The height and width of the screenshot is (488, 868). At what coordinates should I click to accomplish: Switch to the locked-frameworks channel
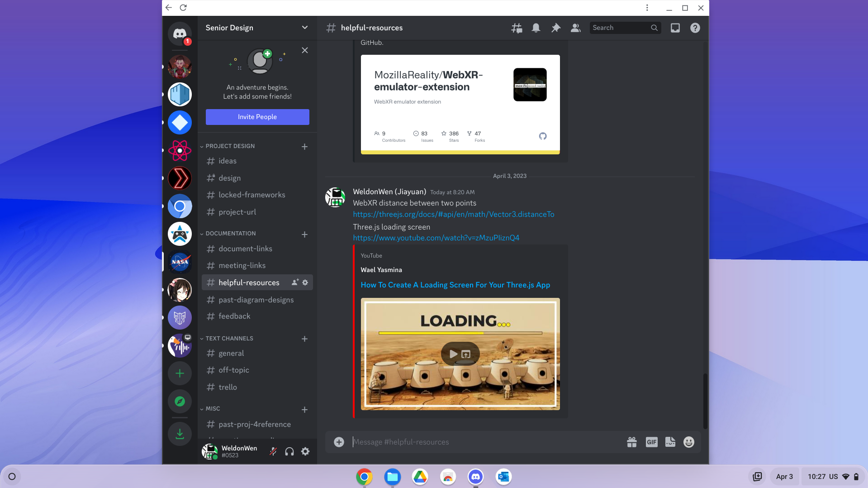pyautogui.click(x=257, y=195)
